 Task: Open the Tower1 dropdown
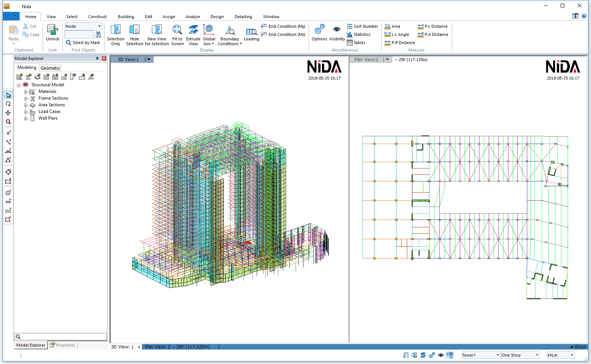coord(498,355)
